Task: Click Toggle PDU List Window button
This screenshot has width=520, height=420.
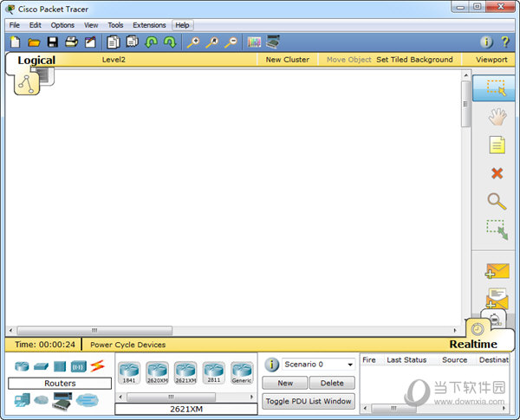Action: coord(309,401)
